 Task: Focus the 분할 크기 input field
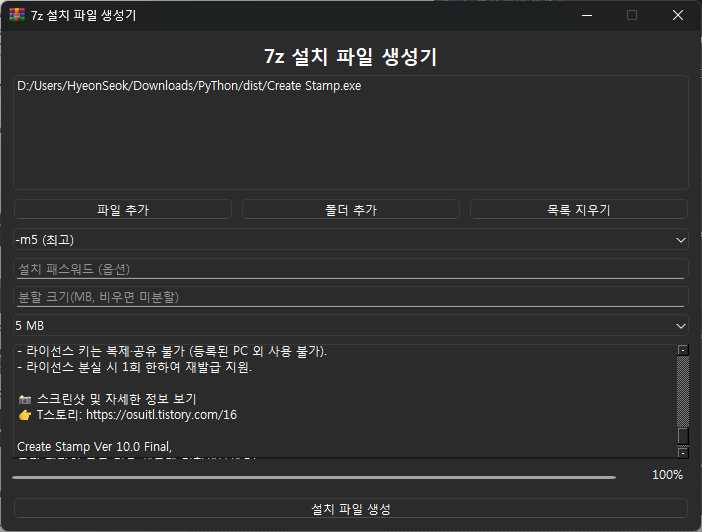pyautogui.click(x=351, y=297)
